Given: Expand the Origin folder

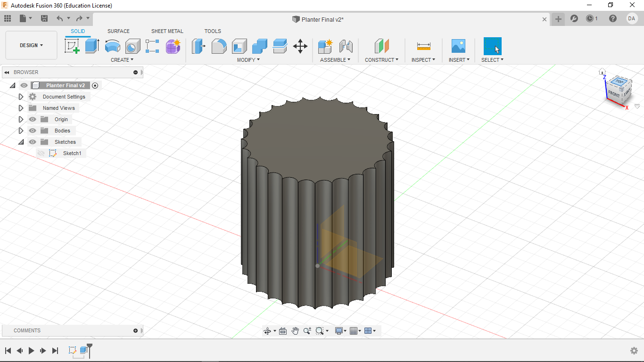Looking at the screenshot, I should [x=21, y=119].
